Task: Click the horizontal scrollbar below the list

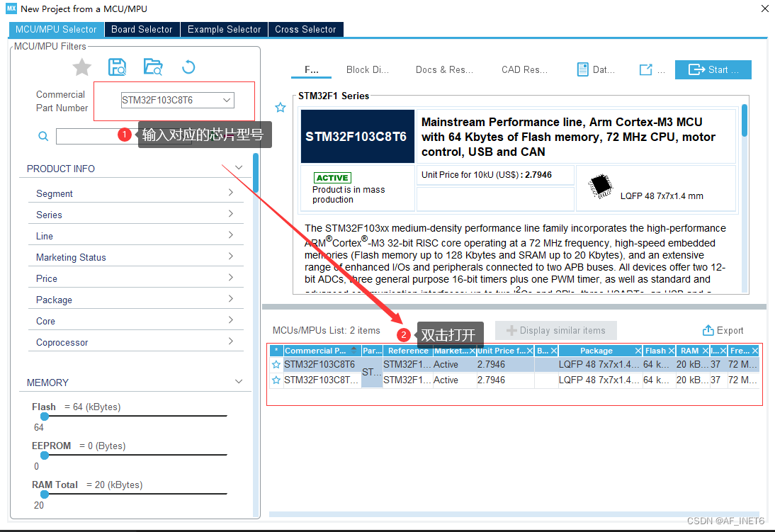Action: pos(514,514)
